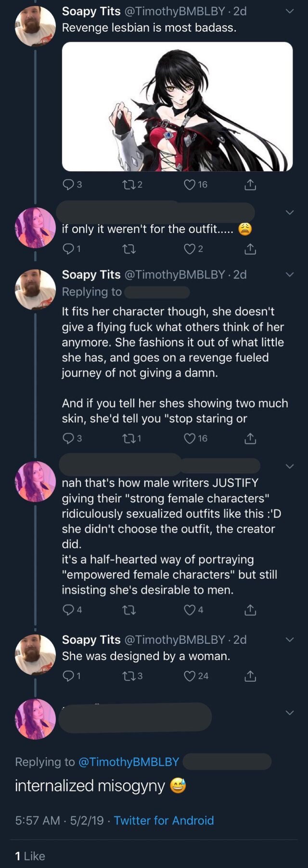Open the chevron menu on the first tweet
The image size is (308, 868).
[289, 11]
